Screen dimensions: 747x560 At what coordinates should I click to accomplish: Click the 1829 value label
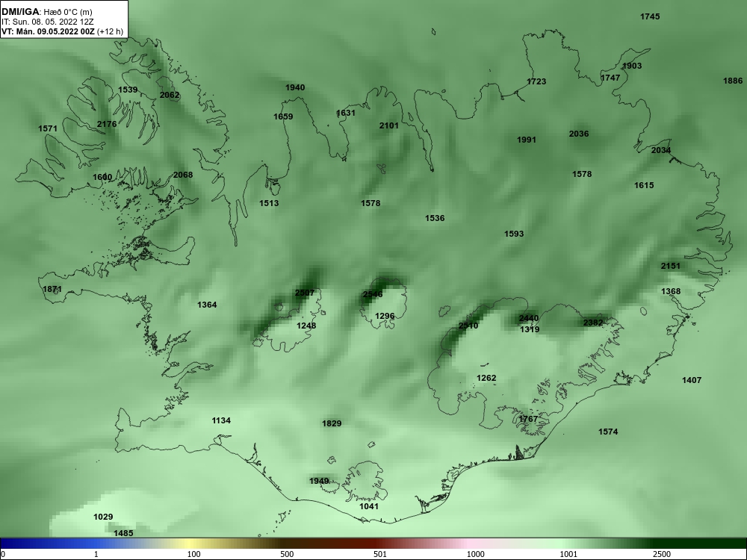[x=332, y=423]
